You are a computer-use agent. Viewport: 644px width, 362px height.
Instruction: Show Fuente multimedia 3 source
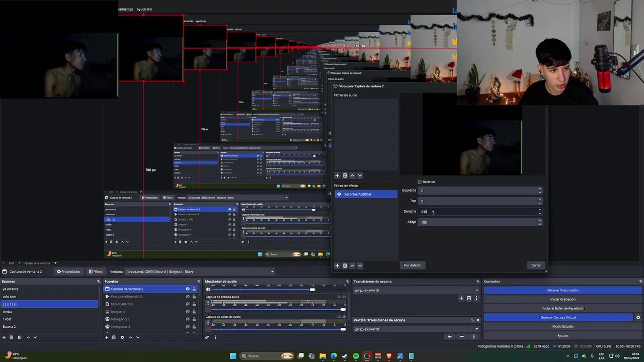[188, 297]
